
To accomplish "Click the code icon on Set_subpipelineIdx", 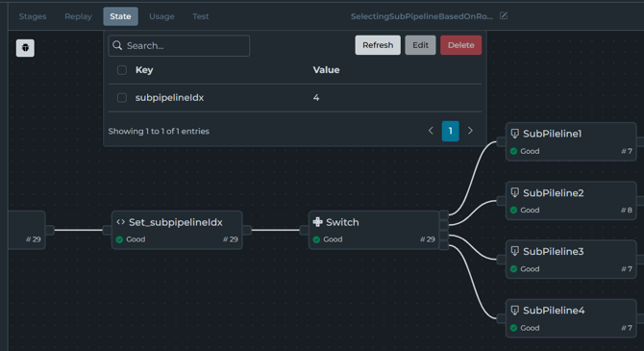I will tap(120, 222).
